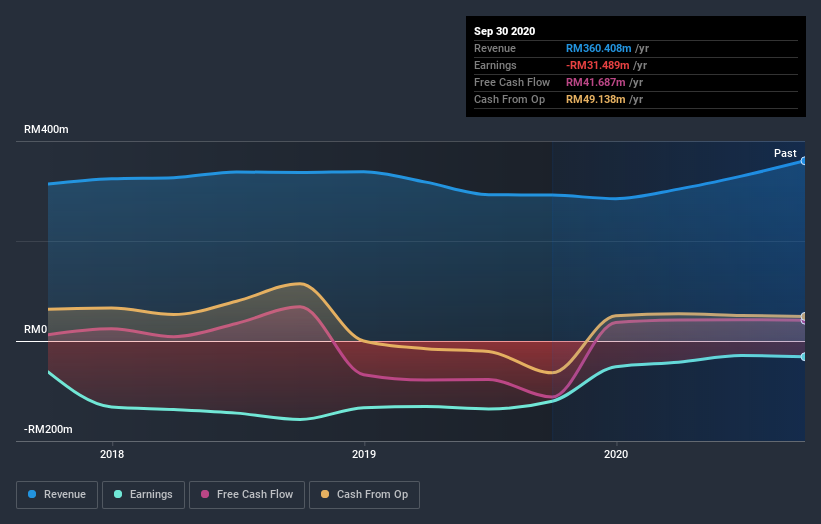This screenshot has height=524, width=821.
Task: Click the RM360.408m revenue value
Action: tap(598, 48)
